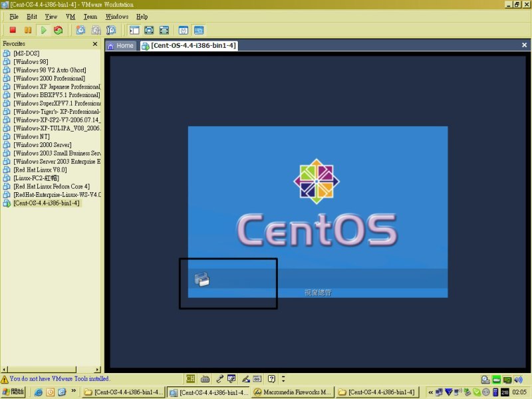This screenshot has height=399, width=532.
Task: Click the console view toolbar icon
Action: (199, 30)
